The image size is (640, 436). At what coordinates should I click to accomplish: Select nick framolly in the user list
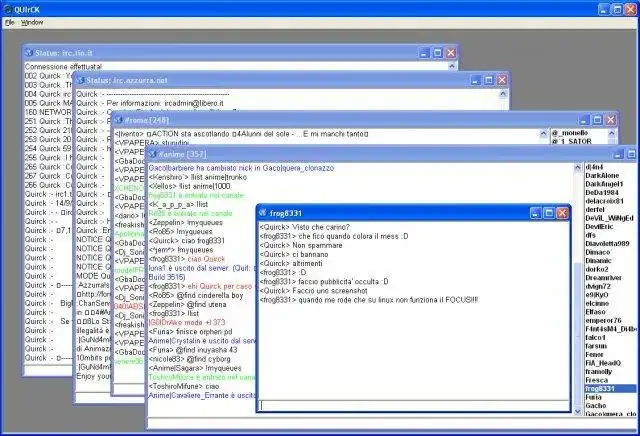(x=598, y=372)
